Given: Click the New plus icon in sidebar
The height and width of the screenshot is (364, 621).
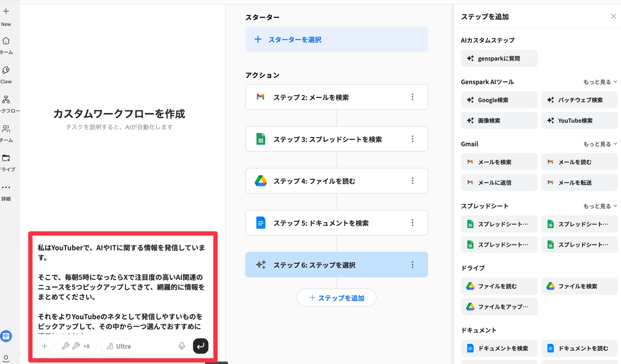Looking at the screenshot, I should point(6,11).
